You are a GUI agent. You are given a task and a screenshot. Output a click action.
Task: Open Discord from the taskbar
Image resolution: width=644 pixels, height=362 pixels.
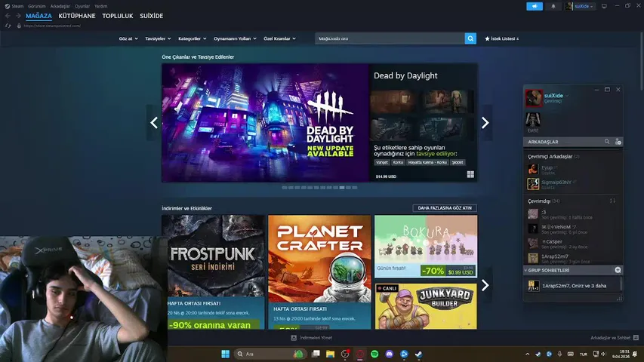tap(390, 354)
